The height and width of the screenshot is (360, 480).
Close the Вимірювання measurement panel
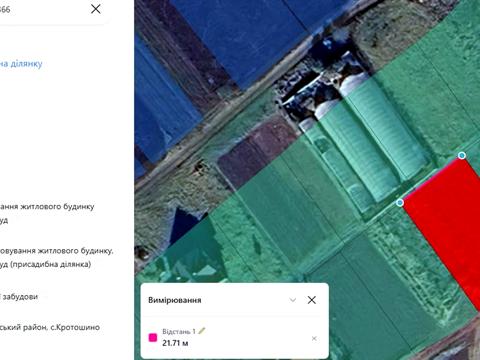(312, 300)
